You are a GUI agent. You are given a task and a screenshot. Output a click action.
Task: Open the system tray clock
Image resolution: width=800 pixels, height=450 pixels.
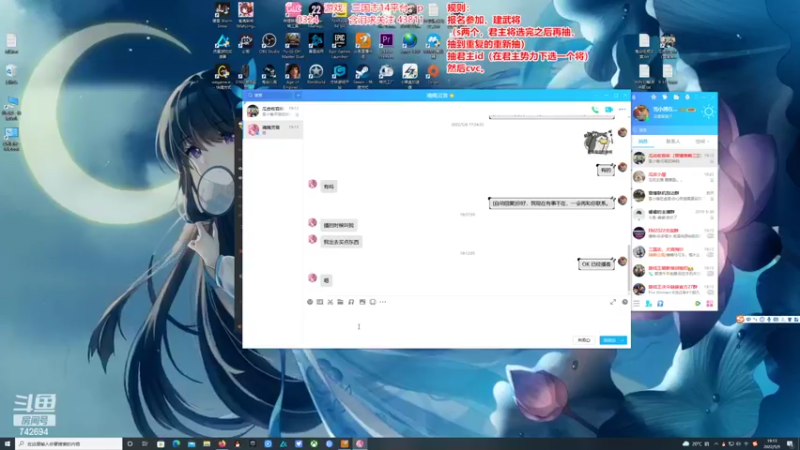tap(772, 444)
